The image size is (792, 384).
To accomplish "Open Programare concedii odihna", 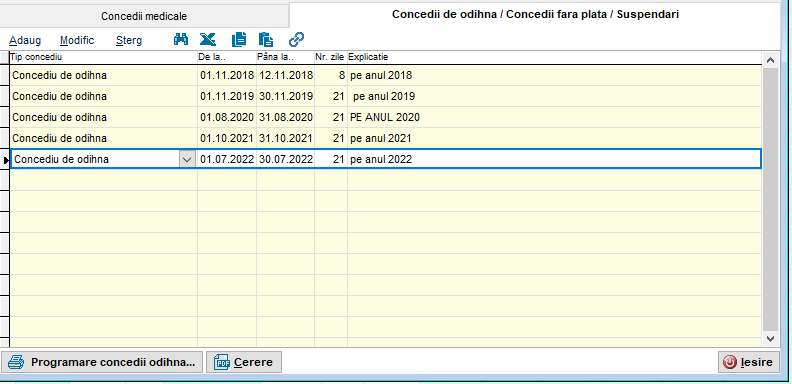I will coord(102,362).
